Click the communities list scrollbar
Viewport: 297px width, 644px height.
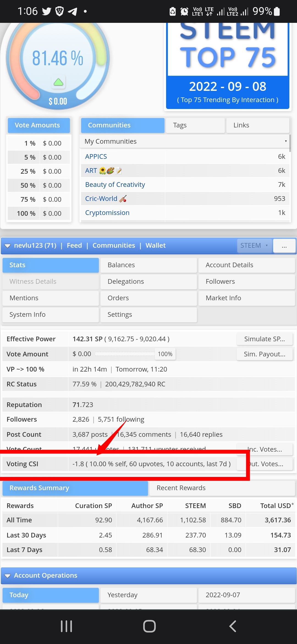pos(290,143)
